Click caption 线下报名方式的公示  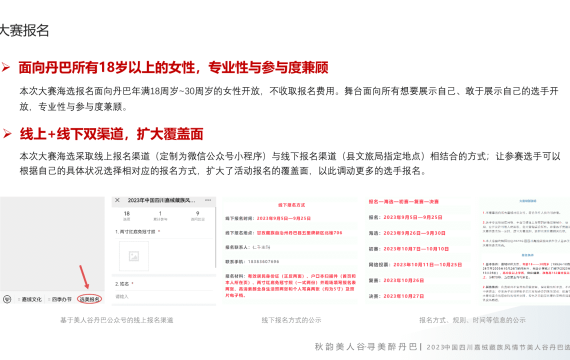tap(291, 320)
